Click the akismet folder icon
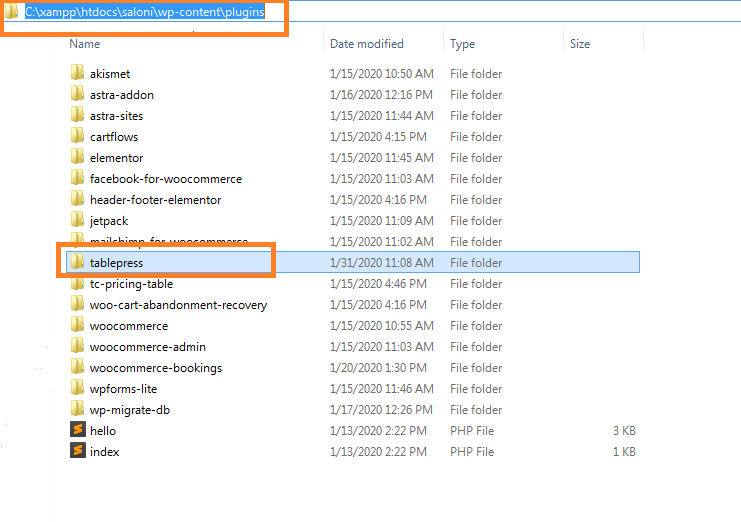This screenshot has height=522, width=741. point(78,73)
